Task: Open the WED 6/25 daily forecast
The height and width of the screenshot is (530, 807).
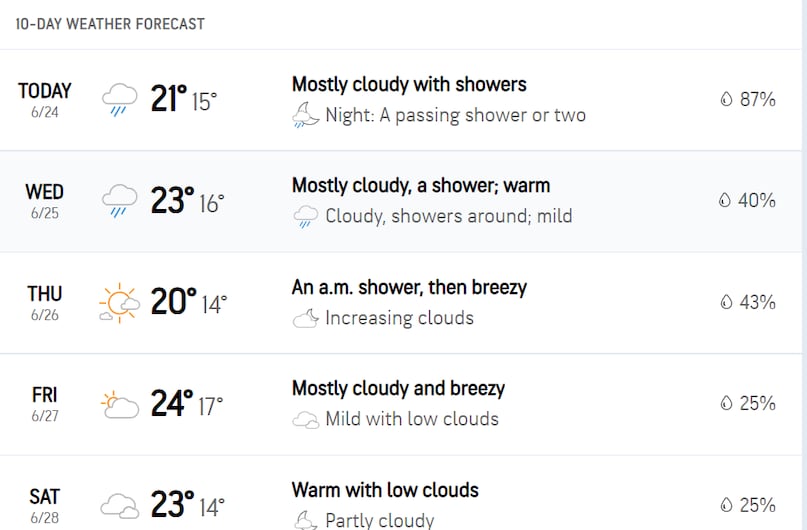Action: [x=400, y=201]
